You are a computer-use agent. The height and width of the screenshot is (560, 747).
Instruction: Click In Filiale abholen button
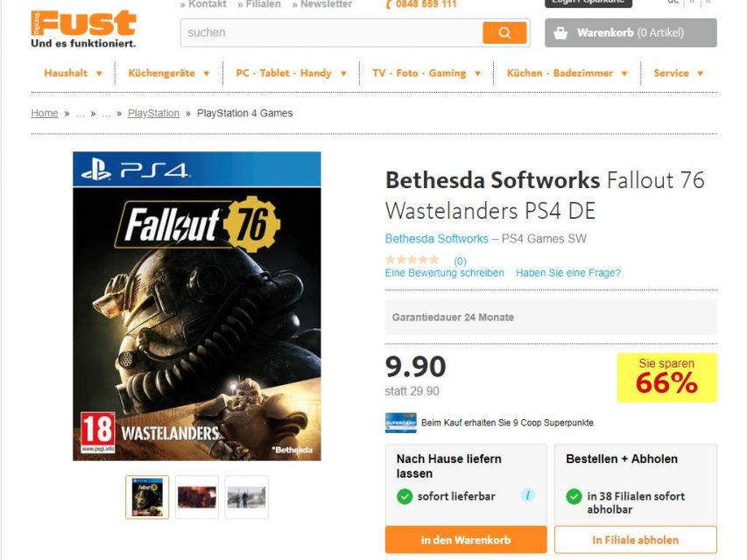coord(635,540)
